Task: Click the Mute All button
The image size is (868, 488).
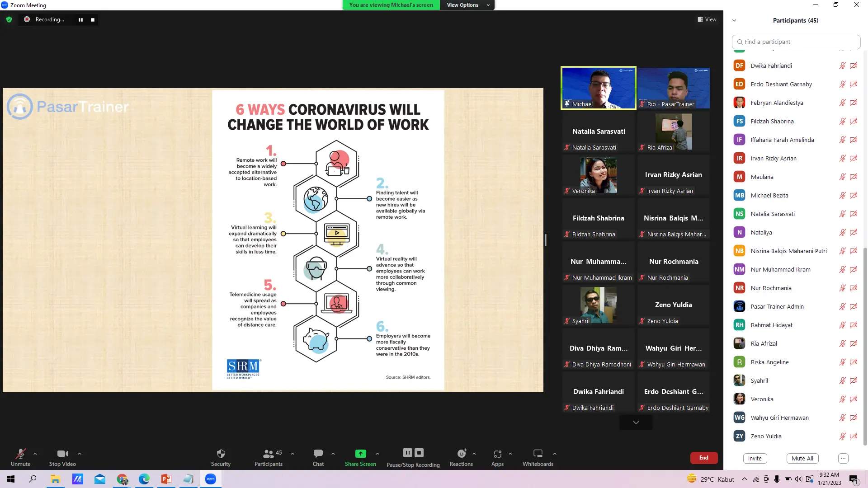Action: point(802,458)
